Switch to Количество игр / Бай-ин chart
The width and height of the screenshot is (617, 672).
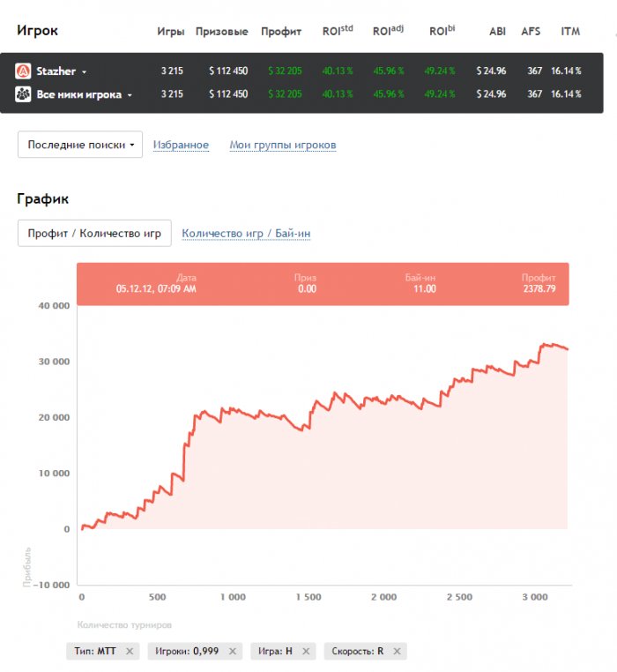(x=246, y=234)
